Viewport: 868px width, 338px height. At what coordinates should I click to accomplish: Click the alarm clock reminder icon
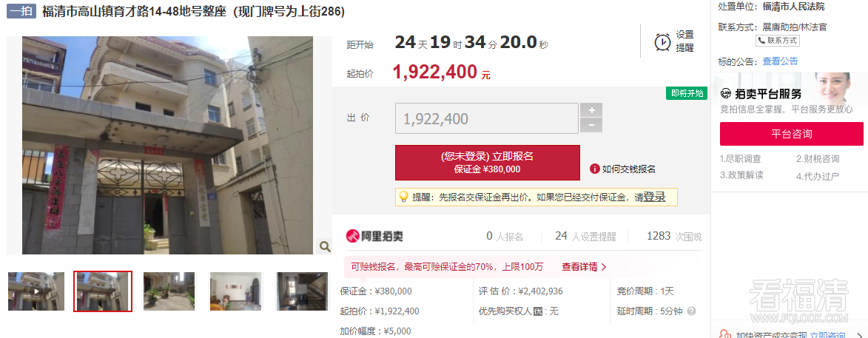click(x=662, y=41)
